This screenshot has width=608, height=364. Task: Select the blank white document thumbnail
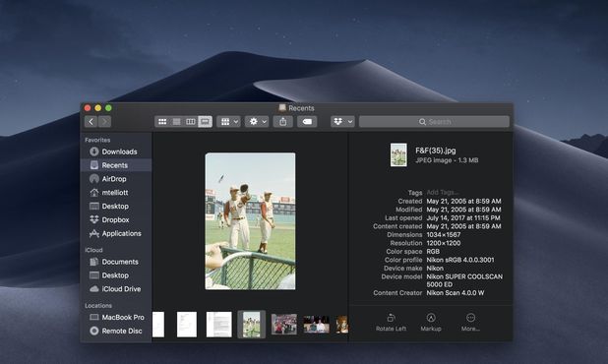tap(187, 324)
